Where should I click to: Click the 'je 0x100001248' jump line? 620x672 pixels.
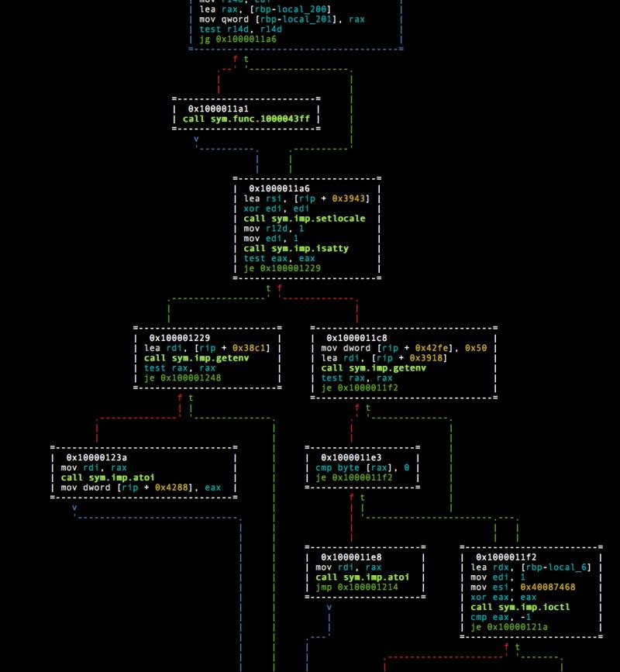pos(183,378)
